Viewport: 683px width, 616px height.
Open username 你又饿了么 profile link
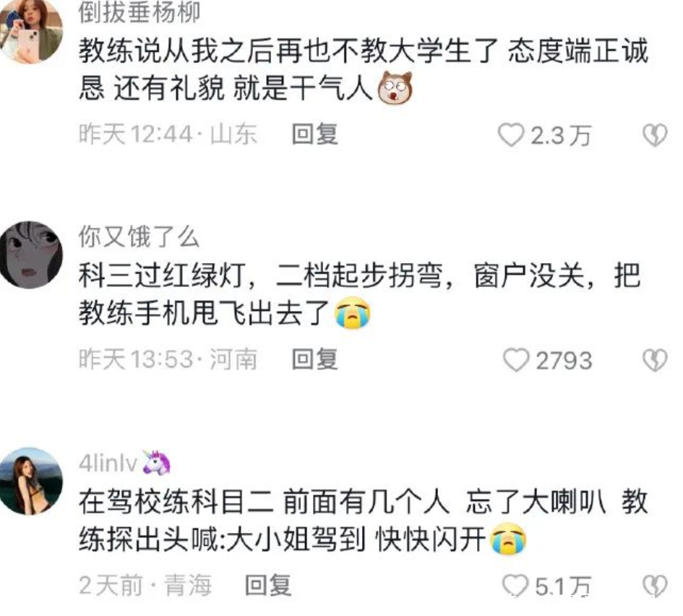(139, 237)
